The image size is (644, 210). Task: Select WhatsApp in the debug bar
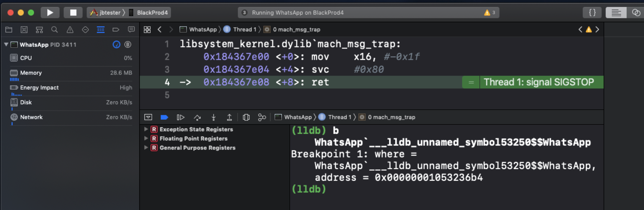point(294,117)
